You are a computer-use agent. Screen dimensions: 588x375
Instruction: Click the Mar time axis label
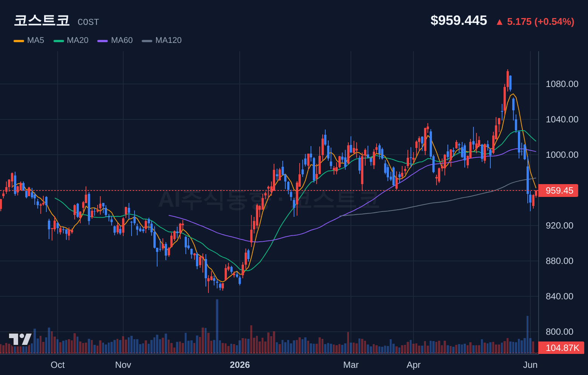351,365
